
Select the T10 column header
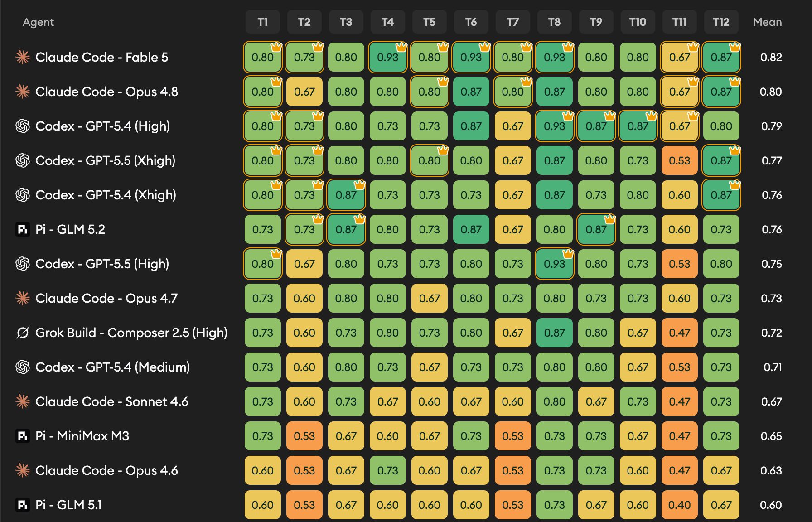tap(638, 22)
